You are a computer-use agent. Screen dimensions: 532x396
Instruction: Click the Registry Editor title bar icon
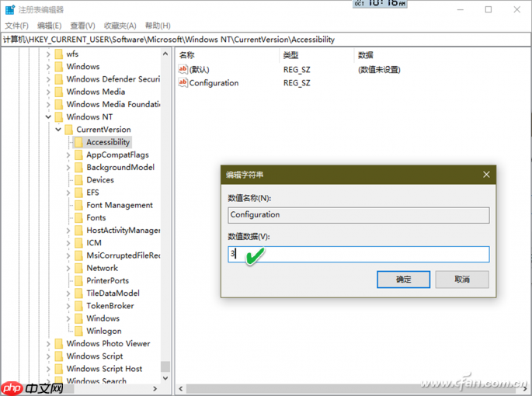click(x=9, y=9)
